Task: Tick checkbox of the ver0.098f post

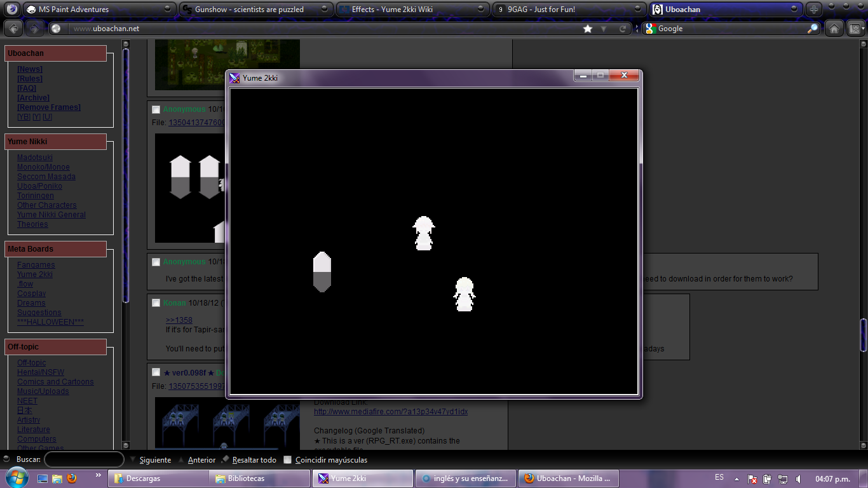Action: tap(156, 372)
